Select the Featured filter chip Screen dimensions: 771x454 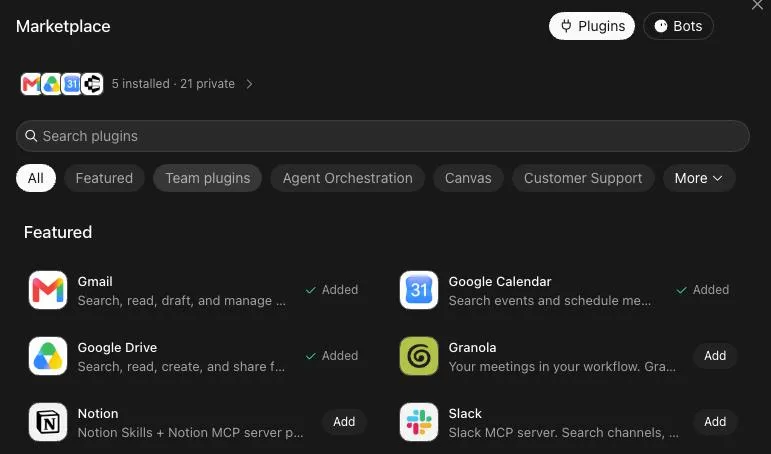point(104,178)
